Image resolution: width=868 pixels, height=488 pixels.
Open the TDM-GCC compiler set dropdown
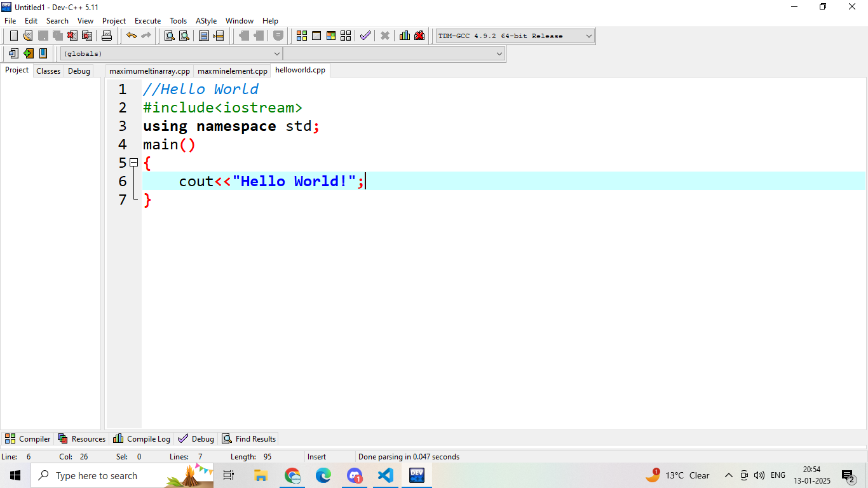pos(515,36)
